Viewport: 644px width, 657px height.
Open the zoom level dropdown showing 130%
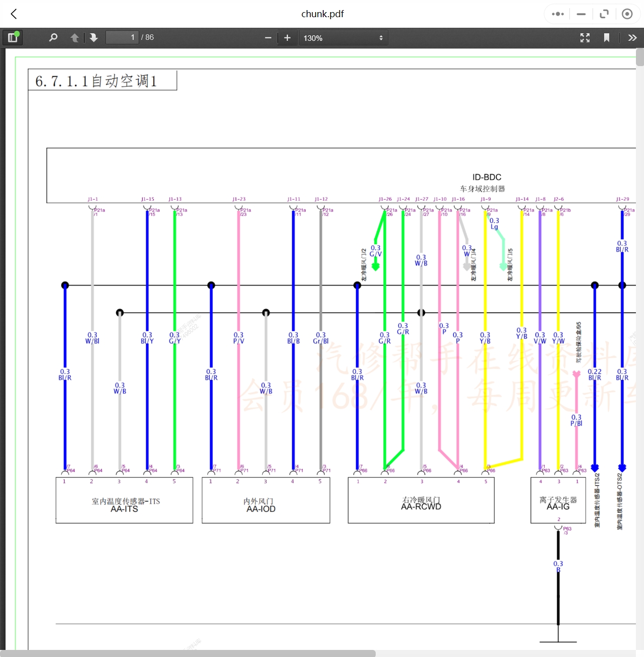(x=343, y=37)
